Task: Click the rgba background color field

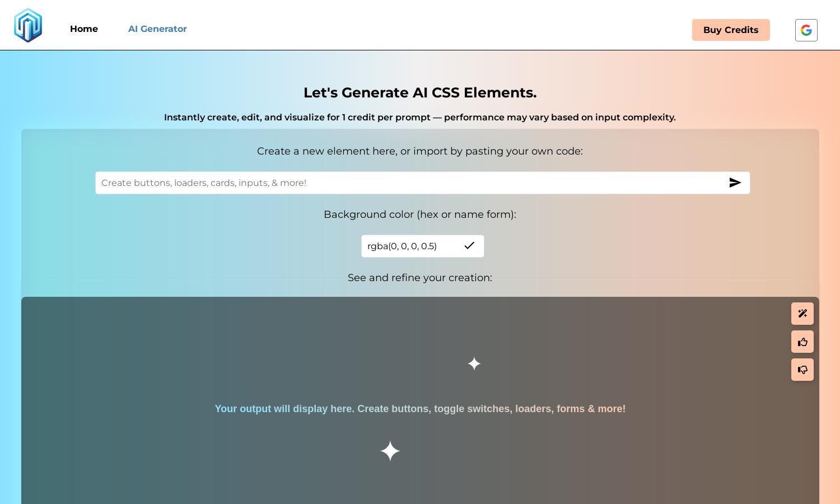Action: click(412, 246)
